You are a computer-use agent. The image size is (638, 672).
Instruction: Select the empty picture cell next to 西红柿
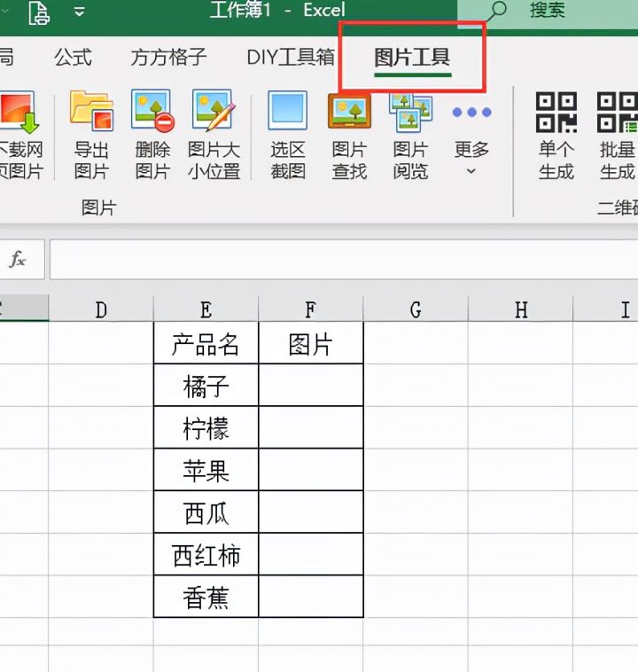(x=311, y=555)
